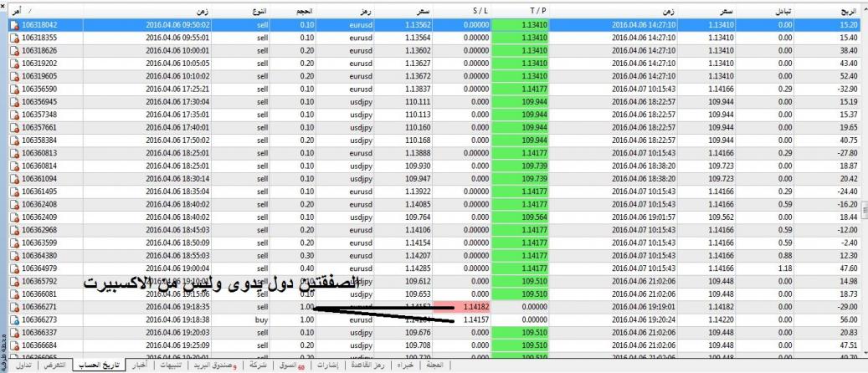Click the order icon beside 106357661
This screenshot has width=868, height=373.
tap(15, 127)
